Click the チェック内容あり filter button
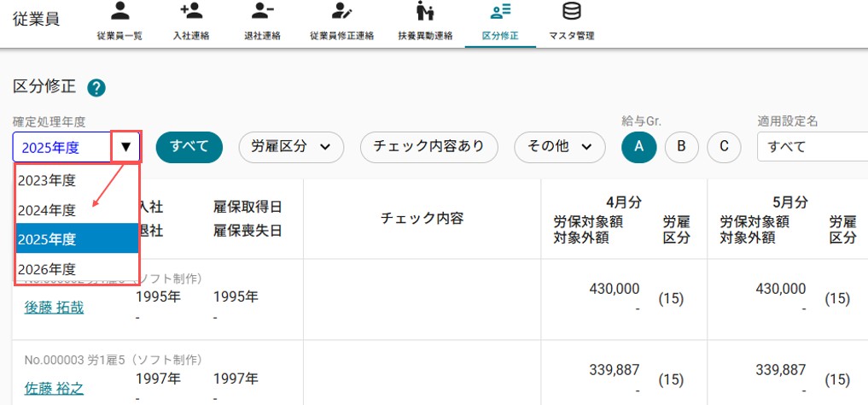868x405 pixels. [429, 147]
